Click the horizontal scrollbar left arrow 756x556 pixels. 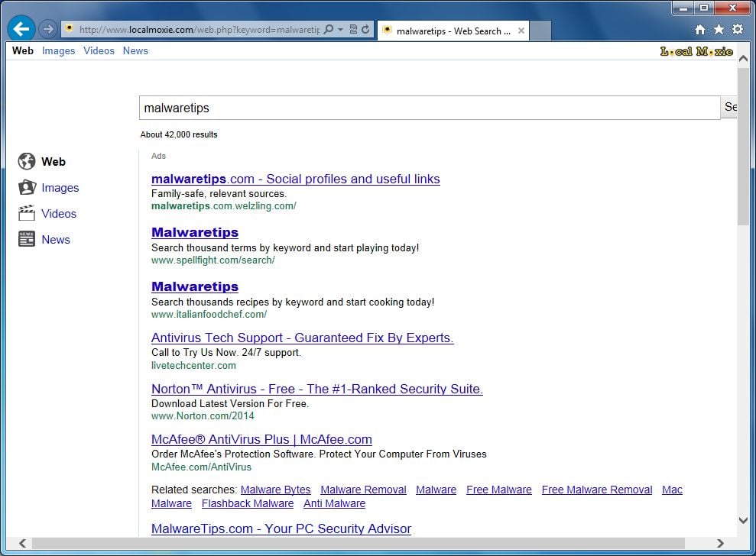pyautogui.click(x=23, y=544)
